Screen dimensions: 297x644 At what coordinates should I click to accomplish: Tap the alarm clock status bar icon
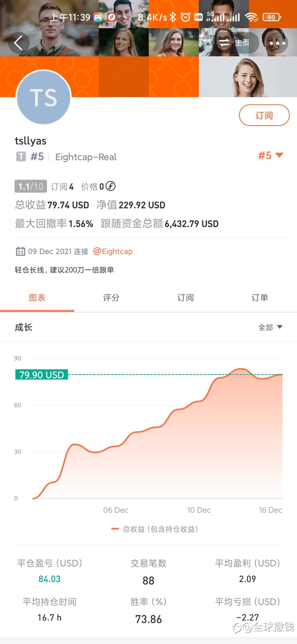pos(185,17)
